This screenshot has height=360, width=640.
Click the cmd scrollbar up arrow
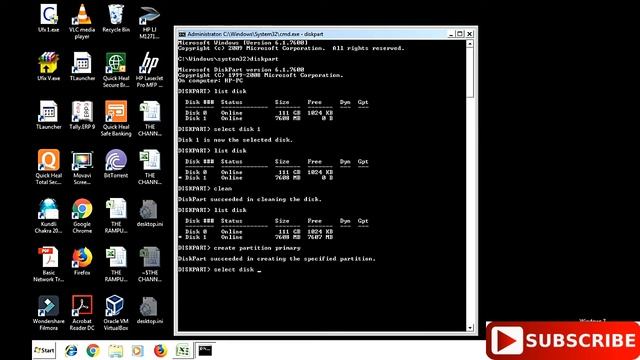pos(470,44)
